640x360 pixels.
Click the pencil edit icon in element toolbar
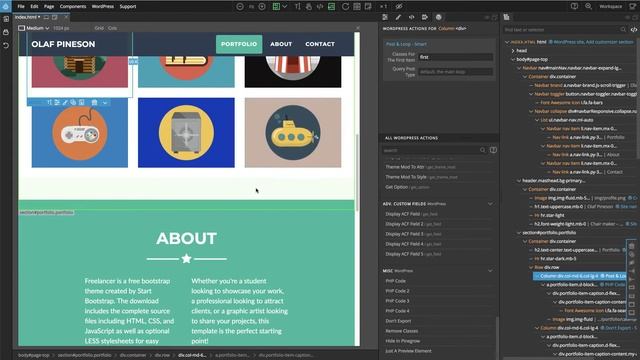[65, 102]
